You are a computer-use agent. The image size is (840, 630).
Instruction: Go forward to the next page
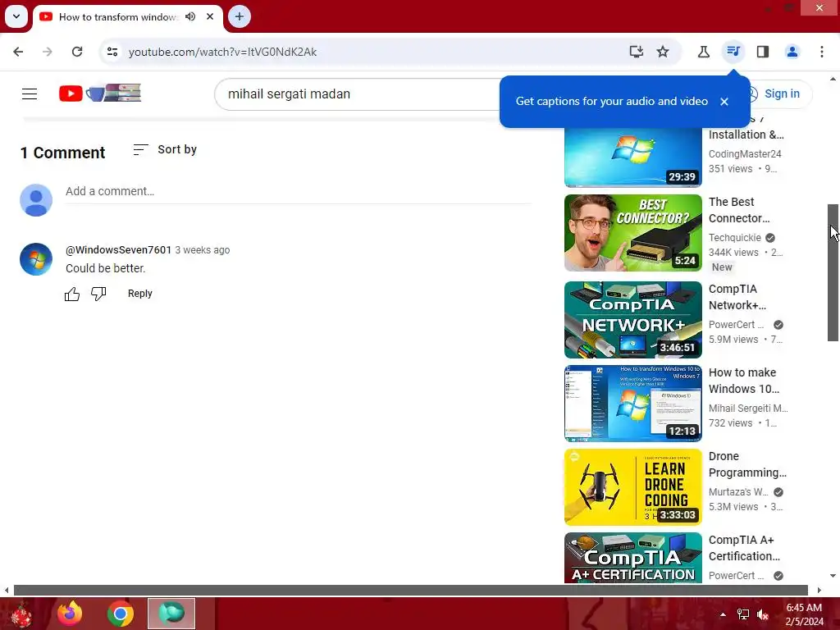click(48, 52)
